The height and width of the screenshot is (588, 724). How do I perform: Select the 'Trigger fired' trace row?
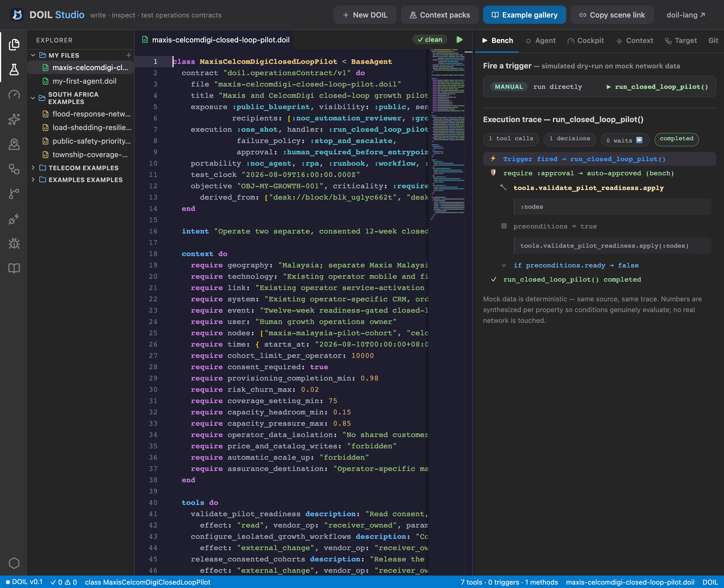click(599, 159)
